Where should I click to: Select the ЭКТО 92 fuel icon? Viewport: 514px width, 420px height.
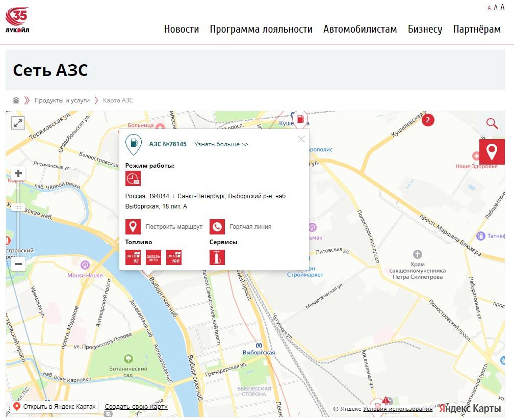tap(133, 257)
